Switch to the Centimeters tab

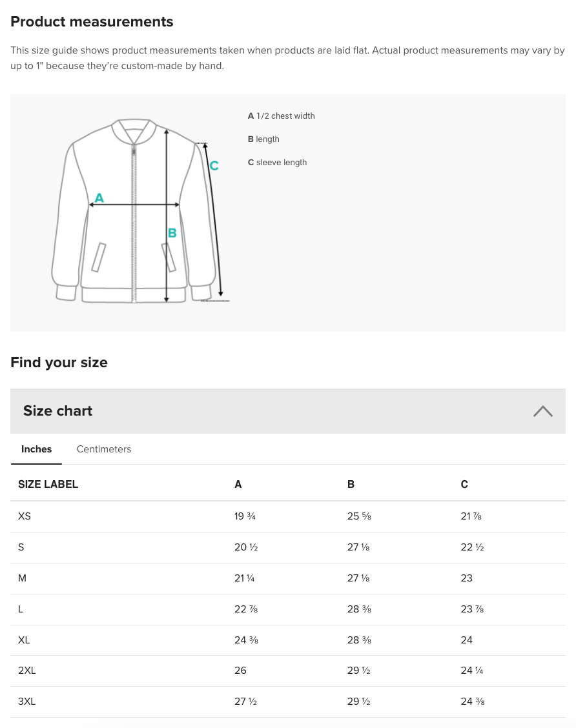pos(103,449)
